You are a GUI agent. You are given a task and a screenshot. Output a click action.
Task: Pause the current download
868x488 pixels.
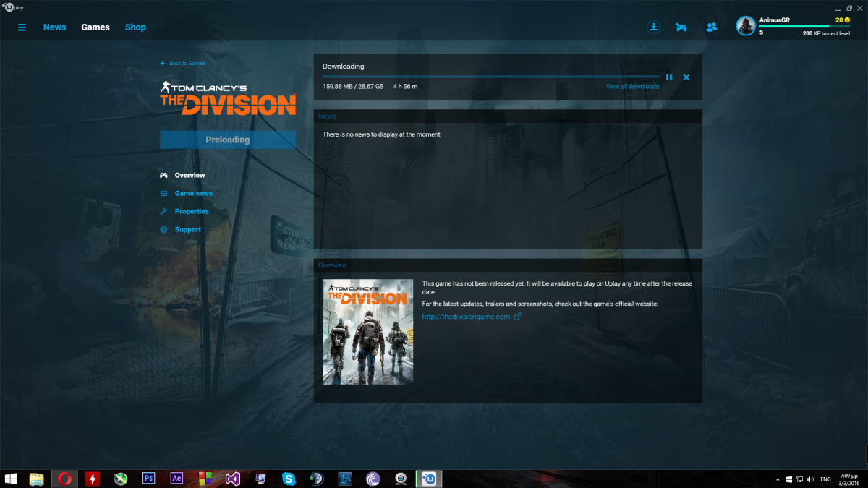point(669,77)
